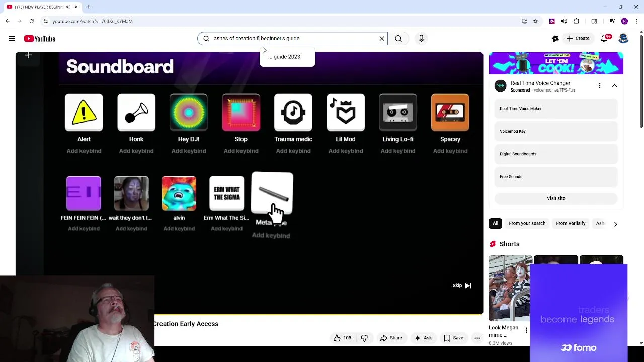The height and width of the screenshot is (362, 644).
Task: Open the YouTube account avatar menu
Action: (x=624, y=38)
